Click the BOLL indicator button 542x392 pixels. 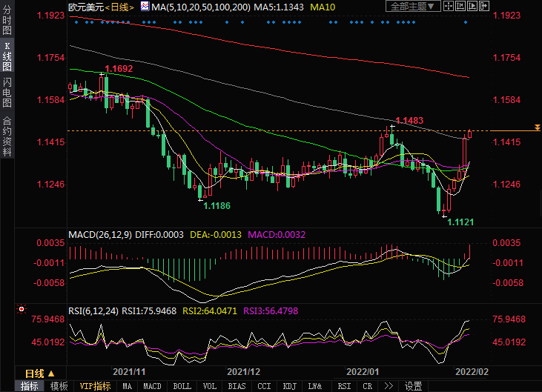(182, 386)
